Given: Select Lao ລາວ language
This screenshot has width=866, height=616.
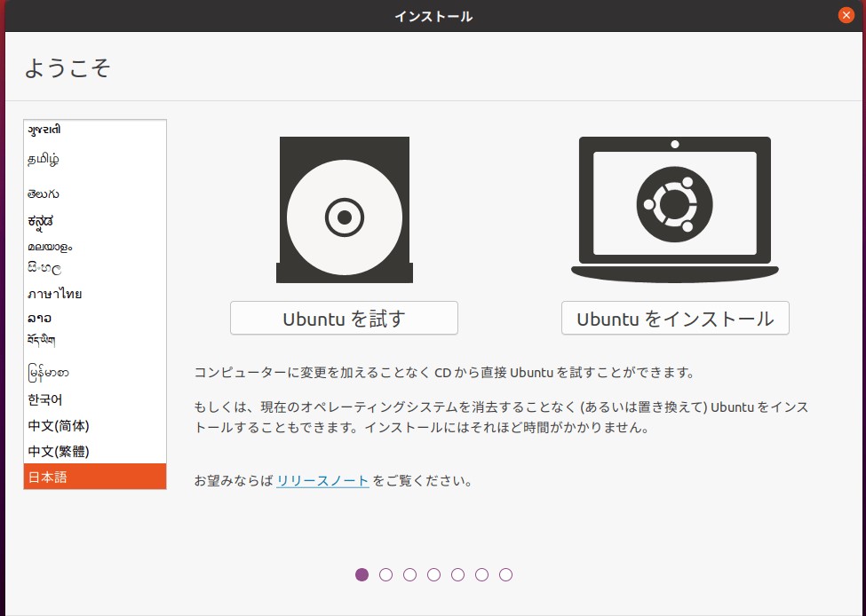Looking at the screenshot, I should [x=95, y=318].
